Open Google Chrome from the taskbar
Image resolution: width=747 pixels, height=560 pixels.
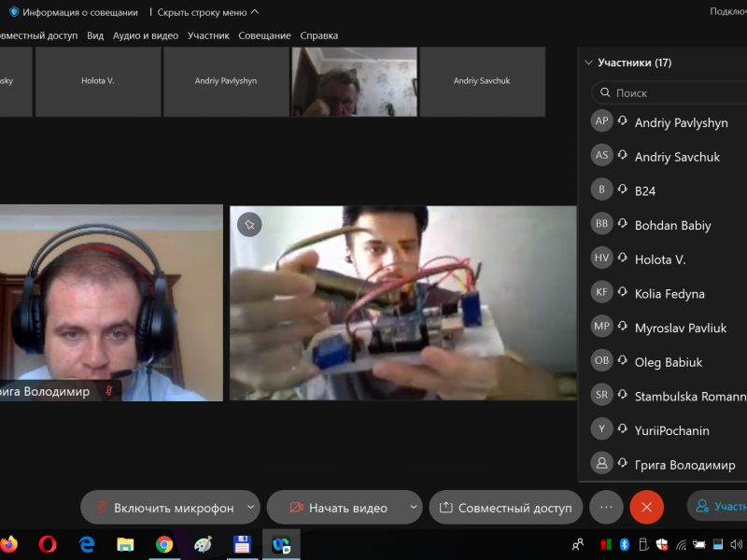point(164,543)
